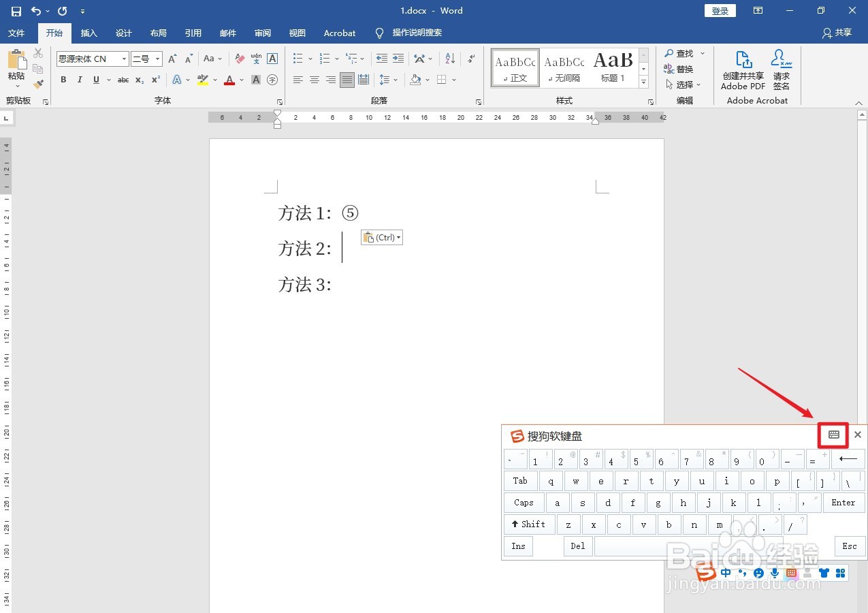Click the tab selector at the ruler corner
The image size is (868, 613).
(7, 119)
